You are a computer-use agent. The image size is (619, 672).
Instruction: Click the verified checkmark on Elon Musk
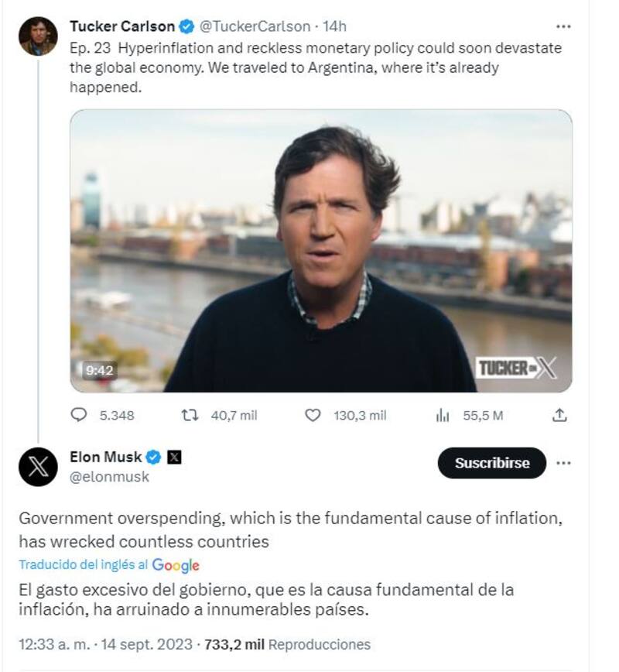[x=155, y=457]
